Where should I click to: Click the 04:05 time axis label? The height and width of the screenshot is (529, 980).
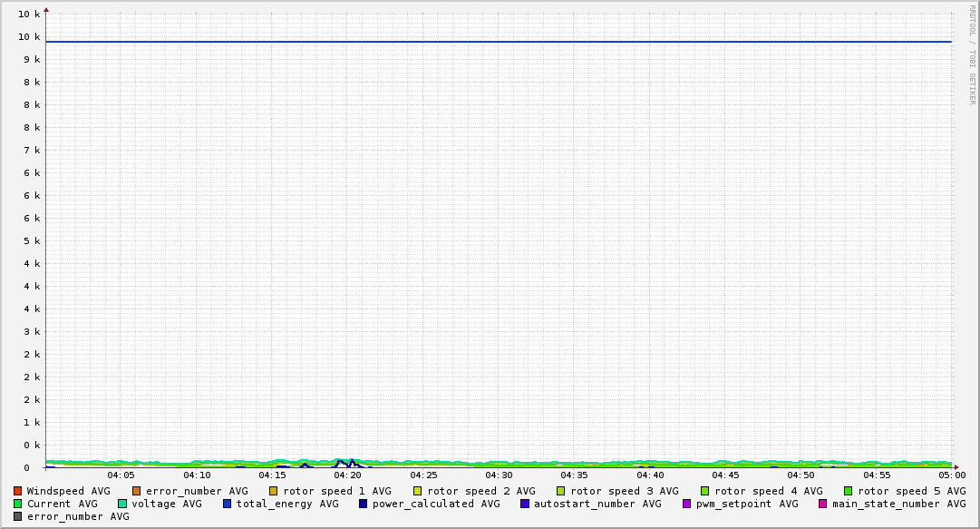pyautogui.click(x=121, y=475)
